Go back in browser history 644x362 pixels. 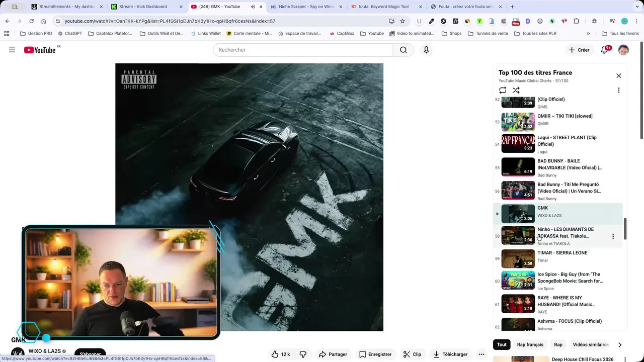pyautogui.click(x=7, y=21)
